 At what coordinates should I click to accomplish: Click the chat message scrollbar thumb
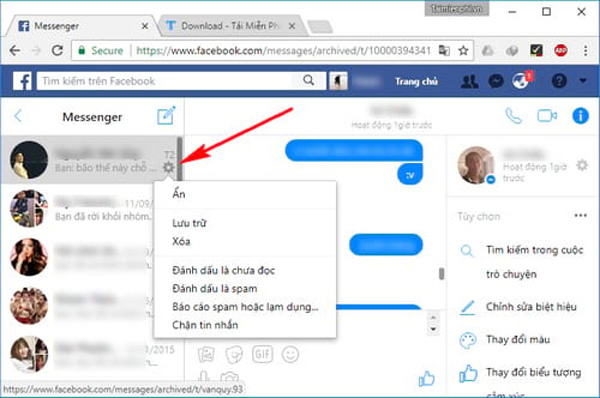coord(441,273)
